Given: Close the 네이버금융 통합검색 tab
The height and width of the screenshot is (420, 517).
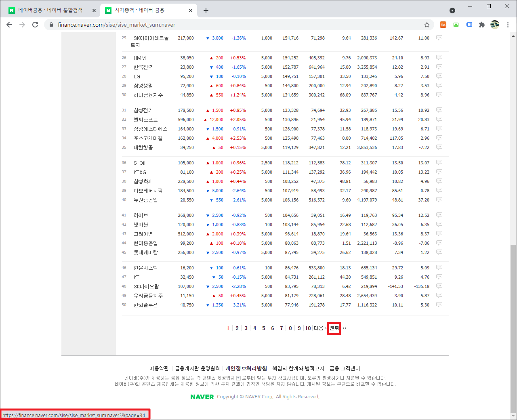Looking at the screenshot, I should pos(94,10).
